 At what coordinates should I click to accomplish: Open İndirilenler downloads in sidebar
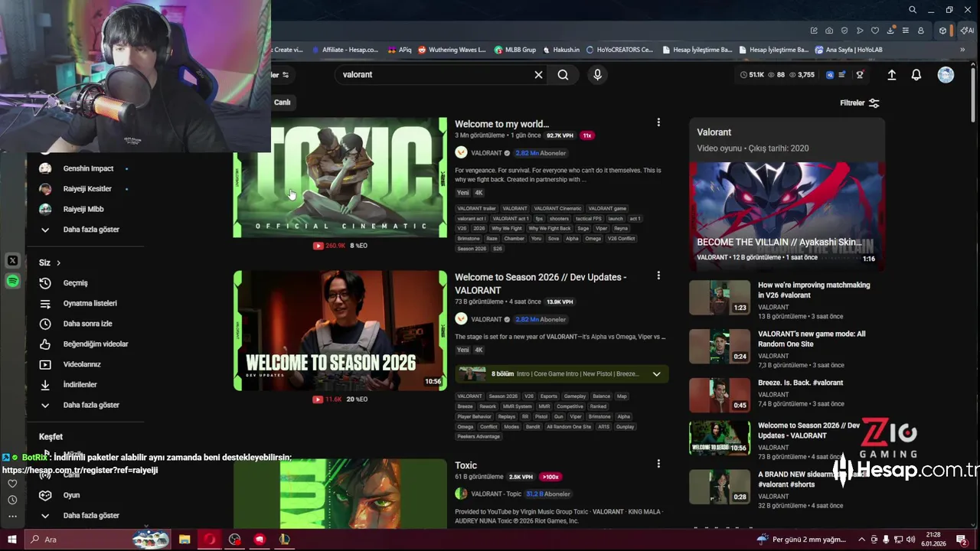pyautogui.click(x=80, y=385)
